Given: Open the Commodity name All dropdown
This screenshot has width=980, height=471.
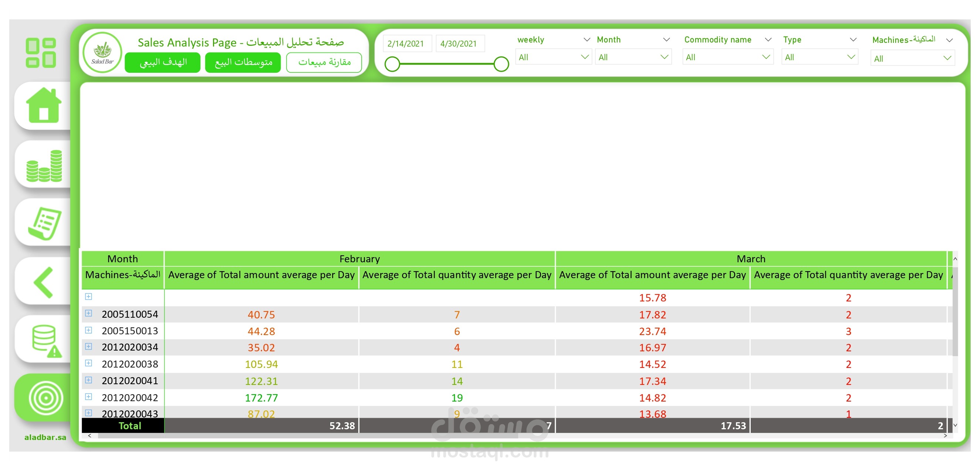Looking at the screenshot, I should 727,57.
